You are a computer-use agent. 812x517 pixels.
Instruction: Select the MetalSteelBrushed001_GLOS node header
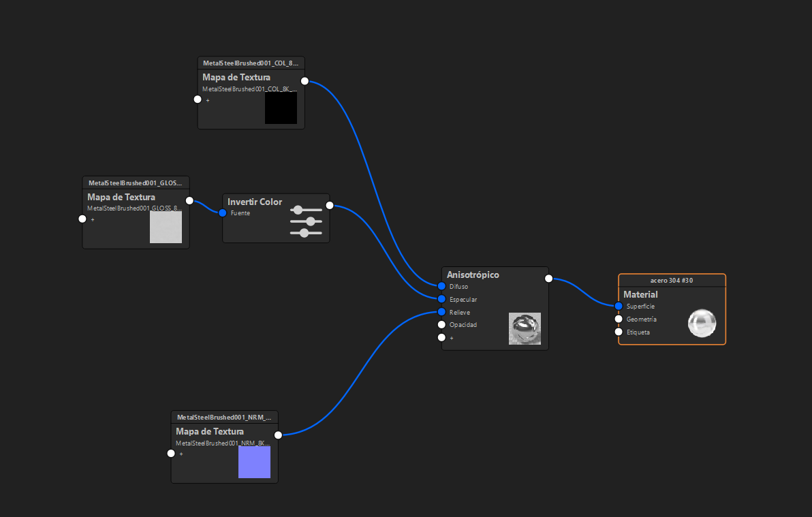(x=136, y=183)
